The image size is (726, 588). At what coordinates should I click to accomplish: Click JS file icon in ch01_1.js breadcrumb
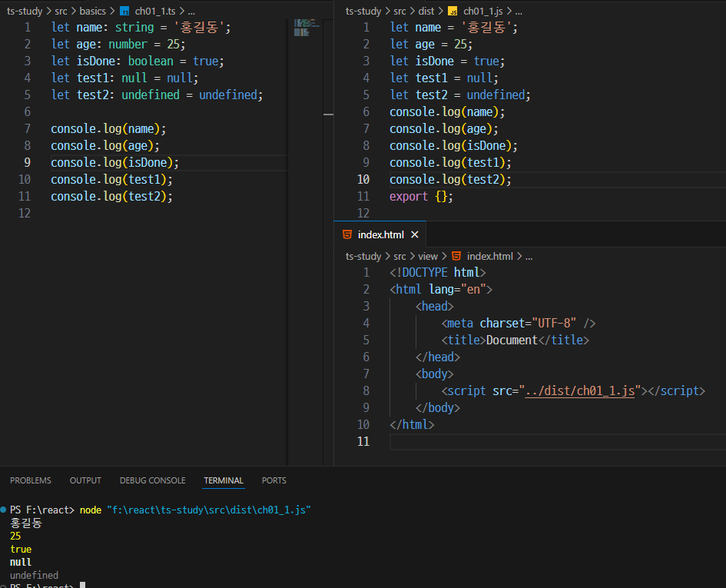[453, 11]
